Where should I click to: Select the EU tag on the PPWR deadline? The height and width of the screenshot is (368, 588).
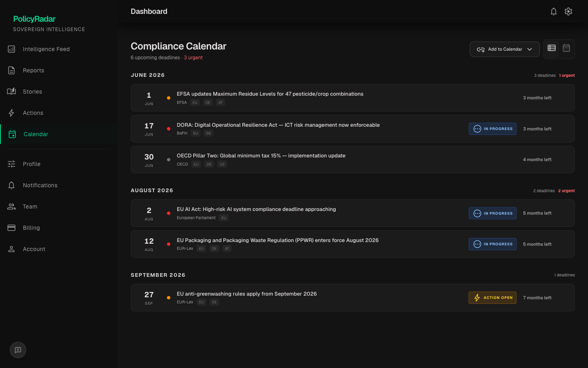pyautogui.click(x=201, y=248)
